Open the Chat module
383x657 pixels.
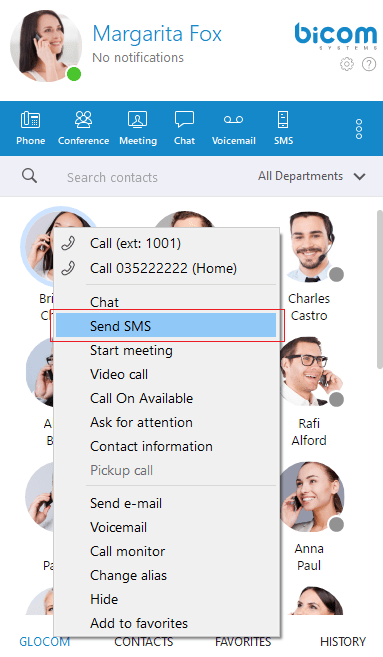184,128
